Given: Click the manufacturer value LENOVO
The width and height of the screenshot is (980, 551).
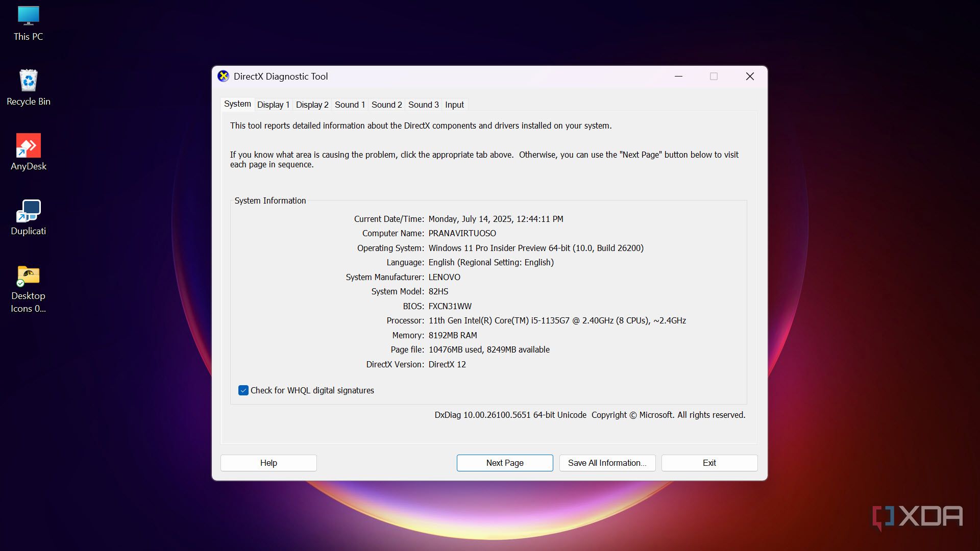Looking at the screenshot, I should (x=444, y=277).
